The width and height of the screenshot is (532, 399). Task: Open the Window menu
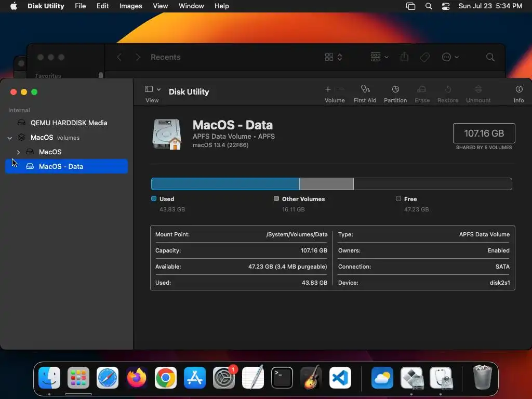click(191, 6)
